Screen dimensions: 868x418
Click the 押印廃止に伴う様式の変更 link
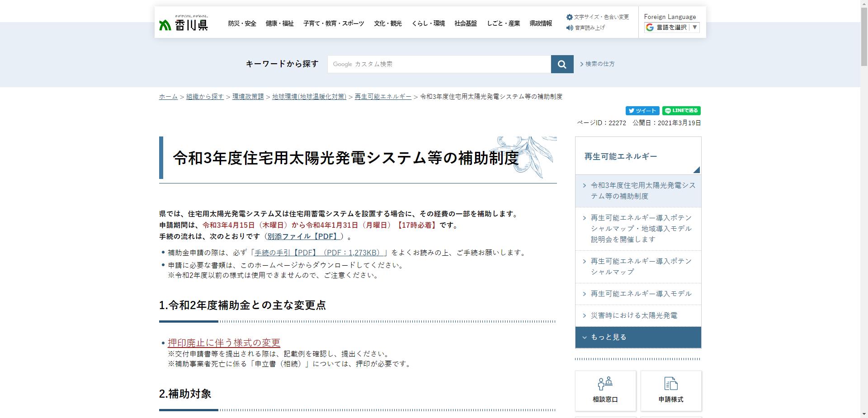224,342
